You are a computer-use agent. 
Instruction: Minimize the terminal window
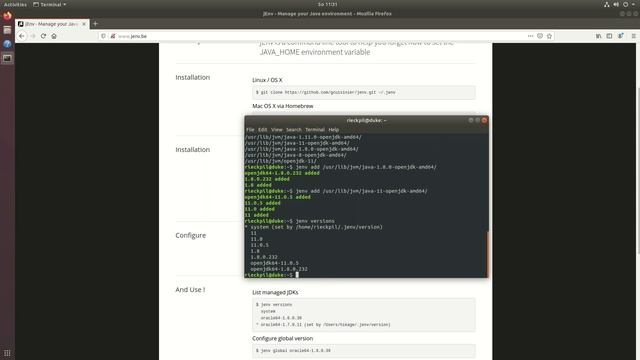[471, 120]
